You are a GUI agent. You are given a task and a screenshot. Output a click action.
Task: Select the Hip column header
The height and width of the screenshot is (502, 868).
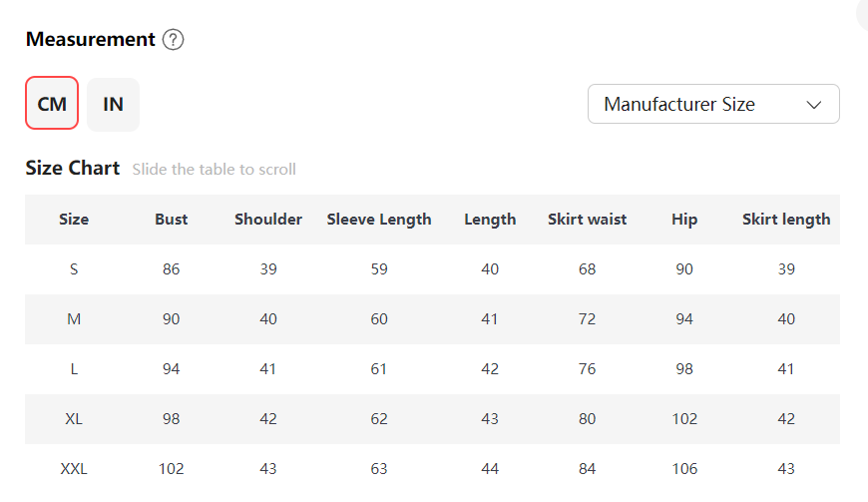pos(684,220)
